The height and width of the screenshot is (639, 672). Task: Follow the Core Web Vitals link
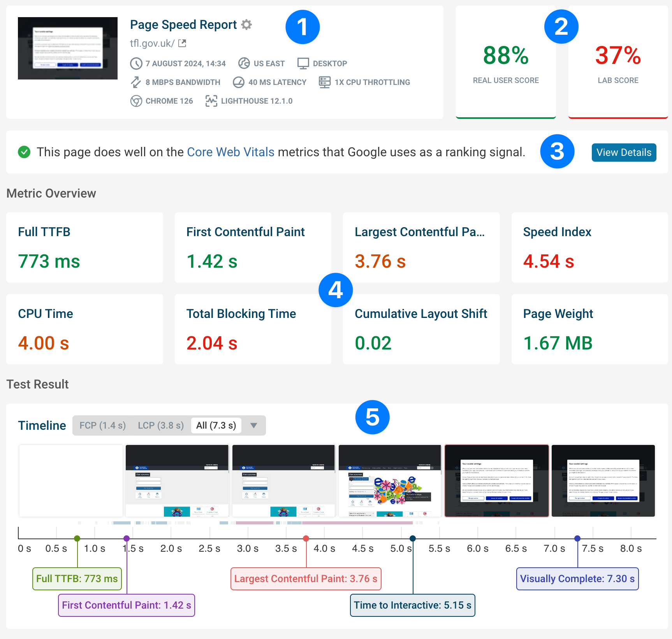(230, 152)
